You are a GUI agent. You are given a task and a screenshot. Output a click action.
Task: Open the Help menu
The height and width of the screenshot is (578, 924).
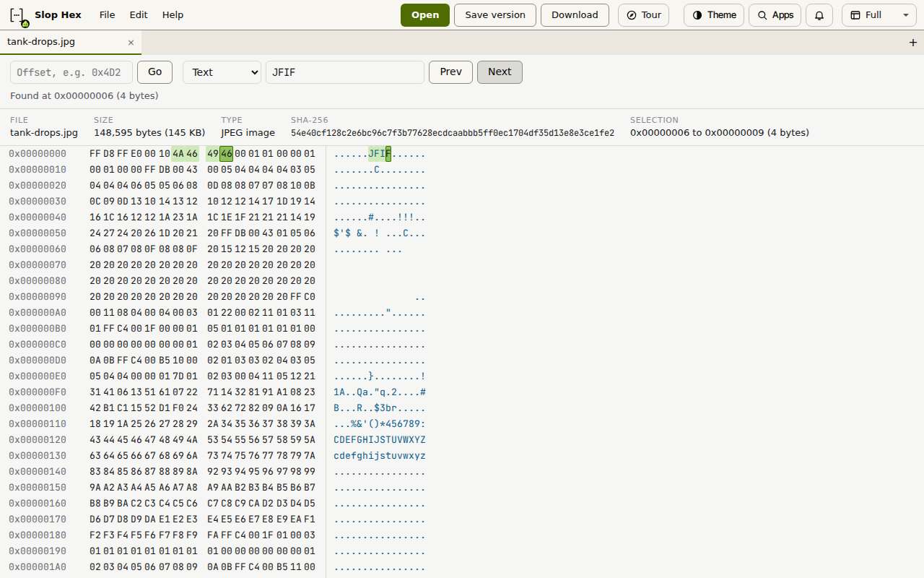[173, 15]
